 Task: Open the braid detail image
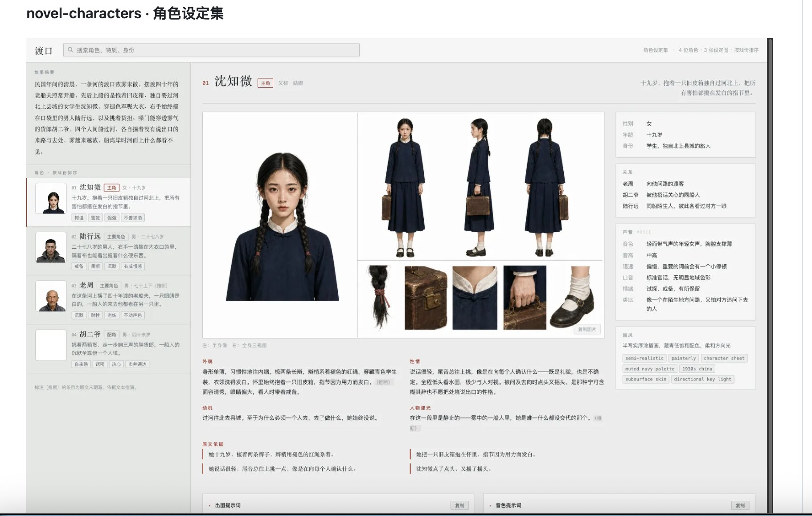(x=379, y=297)
